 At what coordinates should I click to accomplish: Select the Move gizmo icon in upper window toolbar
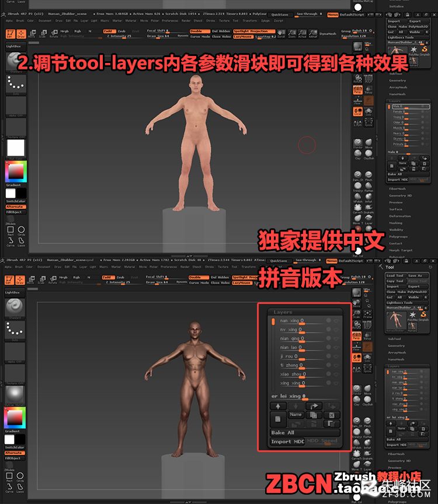(x=33, y=33)
